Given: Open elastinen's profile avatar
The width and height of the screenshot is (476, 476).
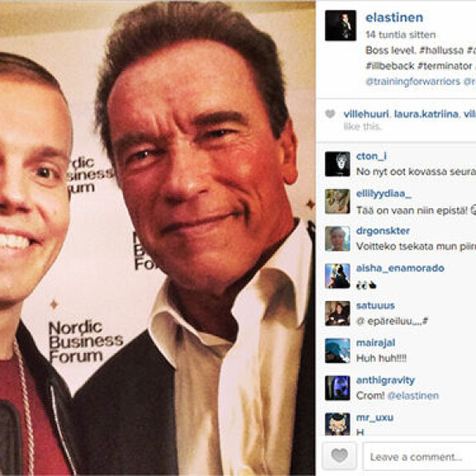Looking at the screenshot, I should coord(340,25).
